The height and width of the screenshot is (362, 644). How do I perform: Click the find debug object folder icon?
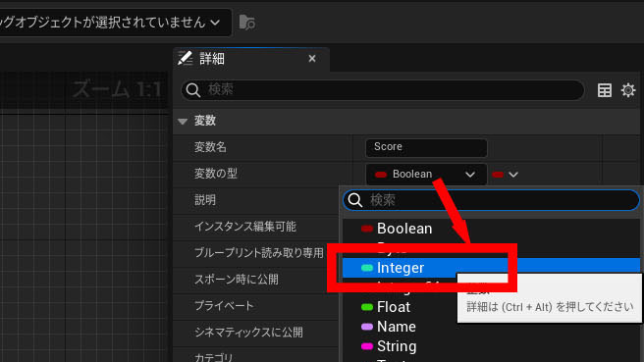[246, 23]
